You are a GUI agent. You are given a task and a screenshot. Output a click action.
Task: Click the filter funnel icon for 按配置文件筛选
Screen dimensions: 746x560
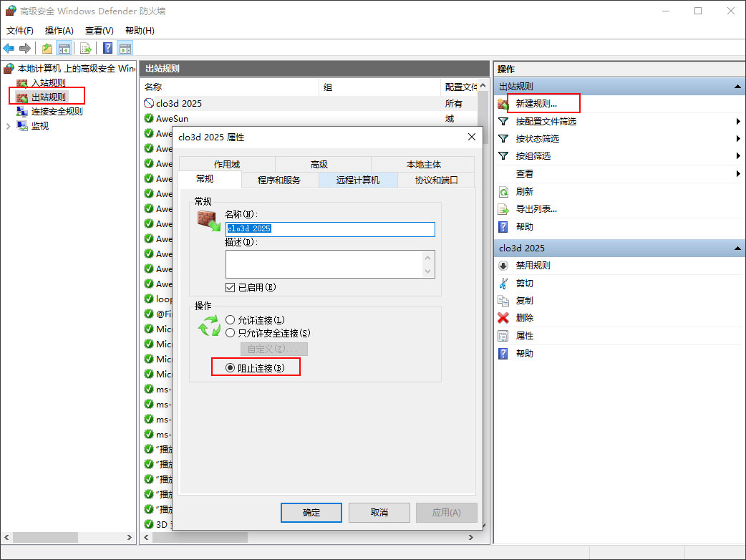coord(503,122)
